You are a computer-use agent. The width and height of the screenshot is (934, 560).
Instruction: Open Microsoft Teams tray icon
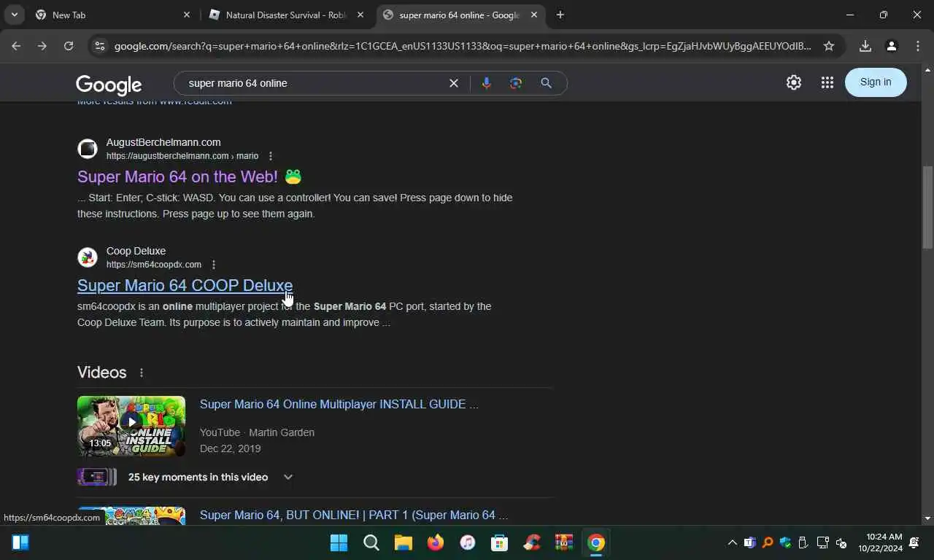tap(749, 542)
